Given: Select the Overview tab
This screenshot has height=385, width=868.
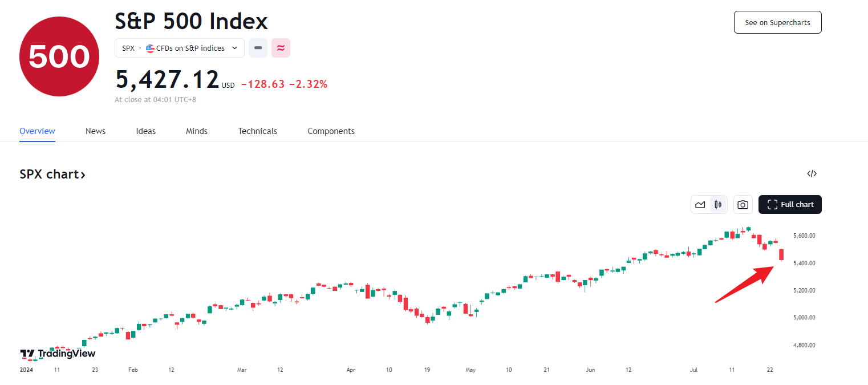Looking at the screenshot, I should pyautogui.click(x=37, y=131).
